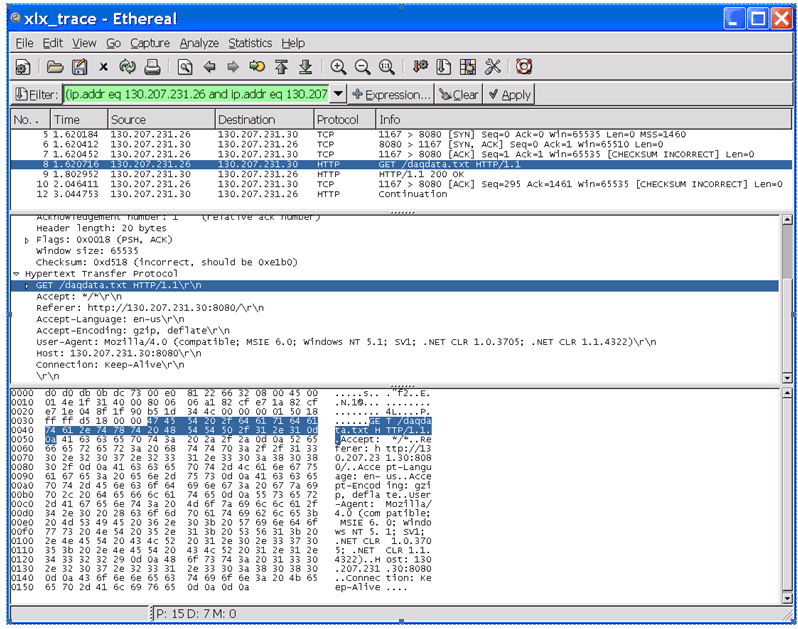The height and width of the screenshot is (629, 798).
Task: Jump to the first packet
Action: (281, 67)
